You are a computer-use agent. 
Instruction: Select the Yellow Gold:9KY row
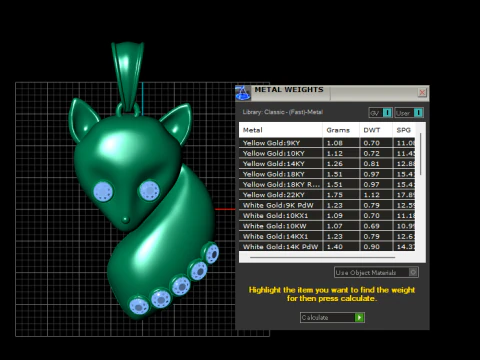coord(327,143)
